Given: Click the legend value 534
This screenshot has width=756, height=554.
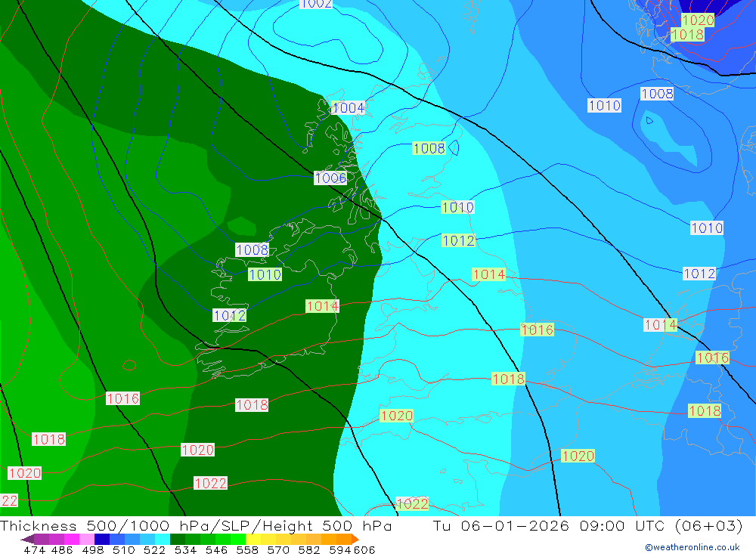Looking at the screenshot, I should click(185, 549).
